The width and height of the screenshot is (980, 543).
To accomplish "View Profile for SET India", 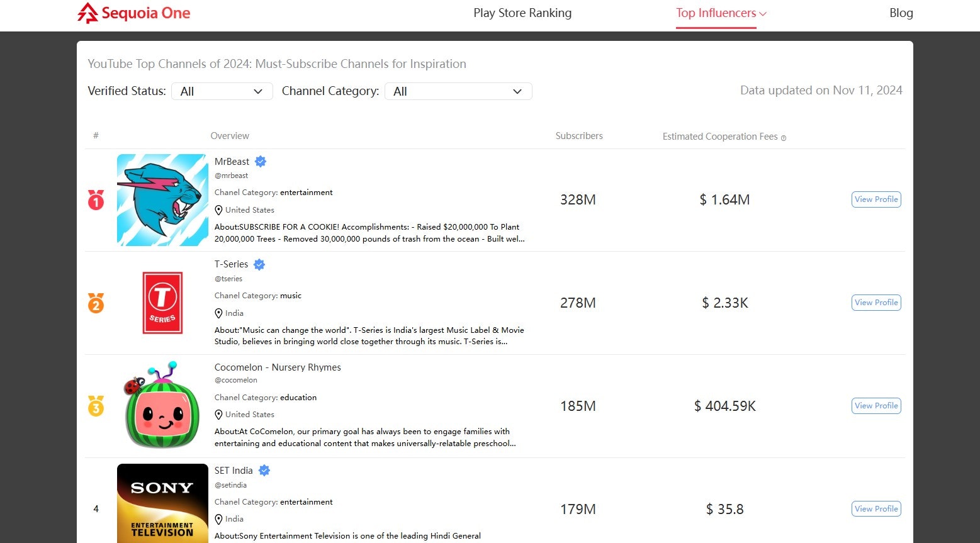I will click(x=876, y=509).
